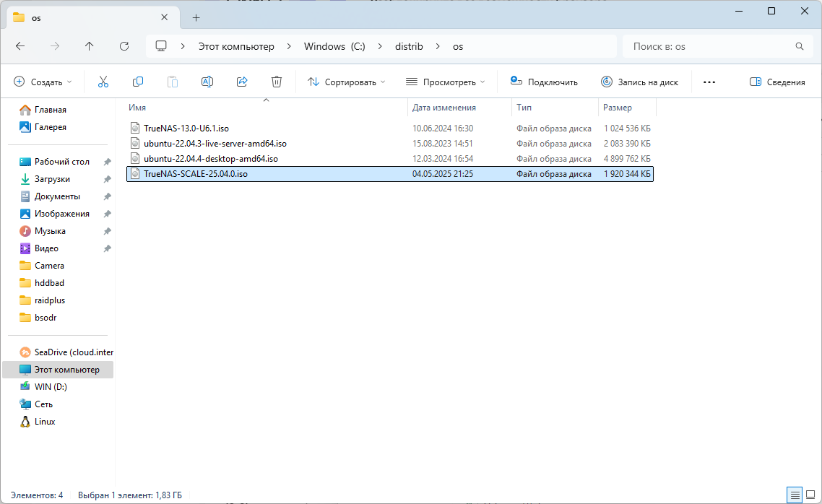Toggle the Сведения details pane
Viewport: 822px width, 504px height.
pyautogui.click(x=777, y=82)
